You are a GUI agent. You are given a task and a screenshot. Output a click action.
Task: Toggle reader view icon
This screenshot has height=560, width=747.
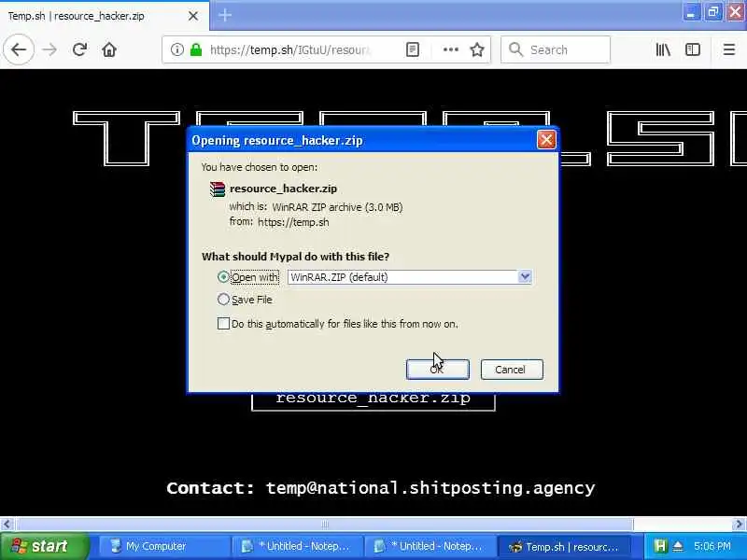pos(413,49)
